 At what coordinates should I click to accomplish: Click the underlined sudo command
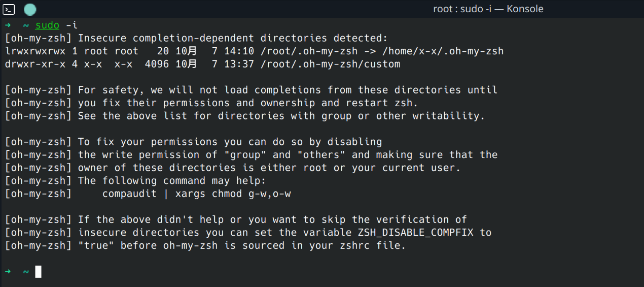tap(48, 25)
